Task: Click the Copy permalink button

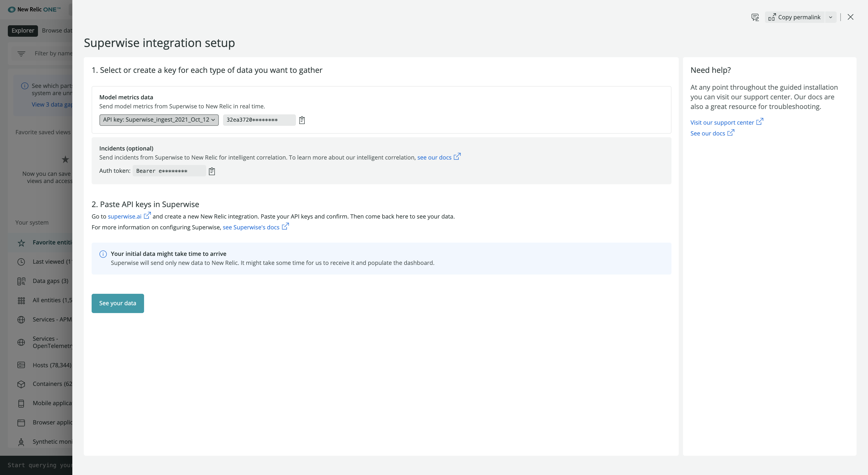Action: pyautogui.click(x=794, y=17)
